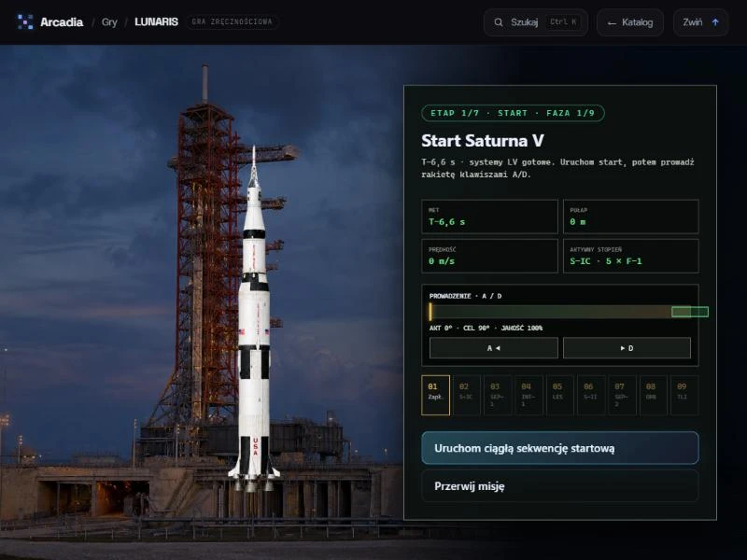Click Przerwij misję button
Screen dimensions: 747x560
pos(560,486)
